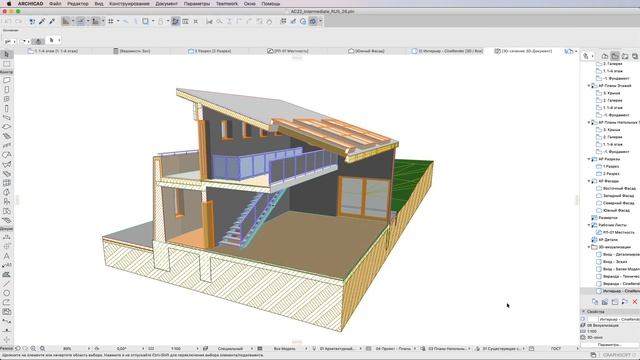Select the Marquee tool in the toolbox
Image resolution: width=640 pixels, height=360 pixels.
[7, 64]
